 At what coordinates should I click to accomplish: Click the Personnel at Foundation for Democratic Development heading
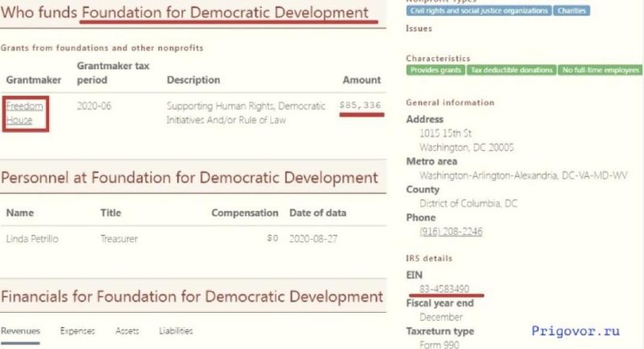[x=189, y=178]
